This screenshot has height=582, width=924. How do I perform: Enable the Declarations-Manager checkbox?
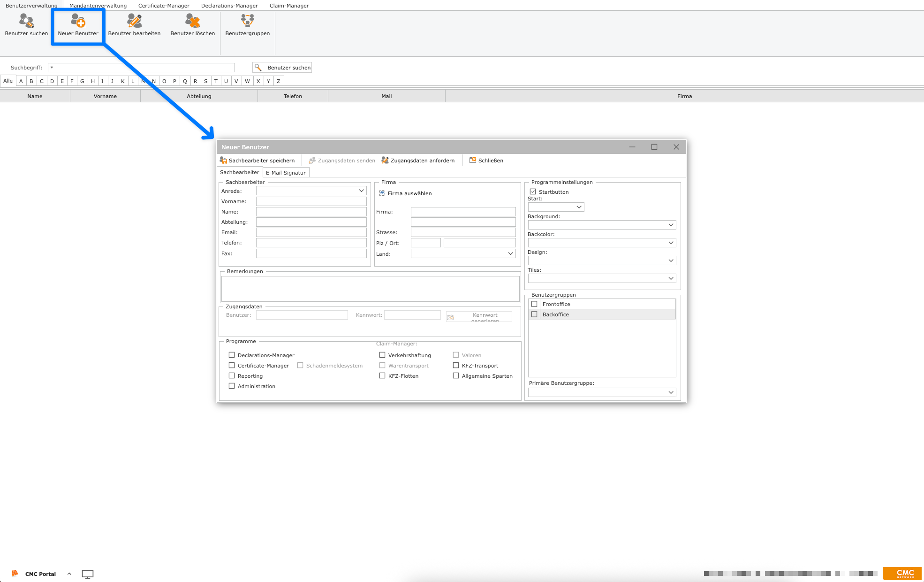[x=232, y=355]
